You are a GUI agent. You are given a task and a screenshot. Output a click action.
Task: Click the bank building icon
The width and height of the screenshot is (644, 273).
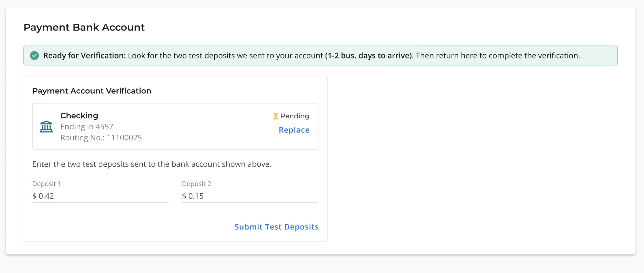tap(46, 127)
